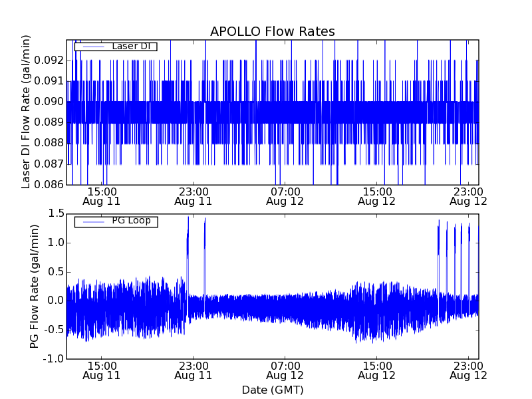Click top chart's 07:00 Aug 12 tick label
532x399 pixels.
click(285, 196)
